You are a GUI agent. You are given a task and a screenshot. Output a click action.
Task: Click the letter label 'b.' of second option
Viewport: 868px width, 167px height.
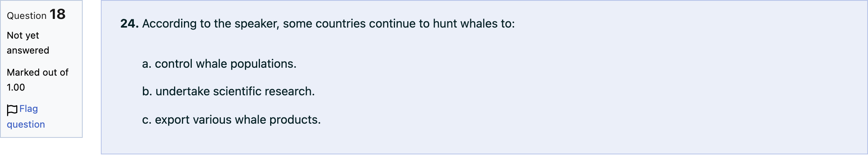[147, 91]
